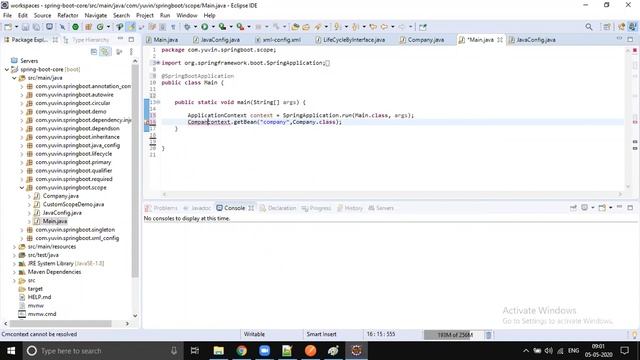Open the Open Console dropdown arrow

click(611, 208)
